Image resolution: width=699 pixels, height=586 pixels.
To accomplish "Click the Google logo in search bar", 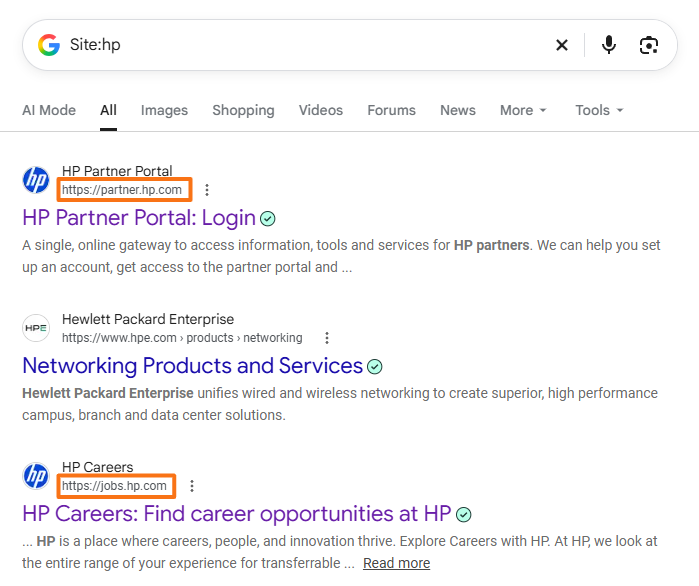I will (x=49, y=45).
